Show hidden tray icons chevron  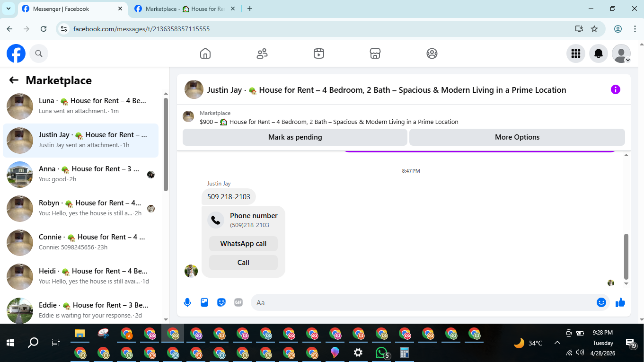pyautogui.click(x=557, y=343)
